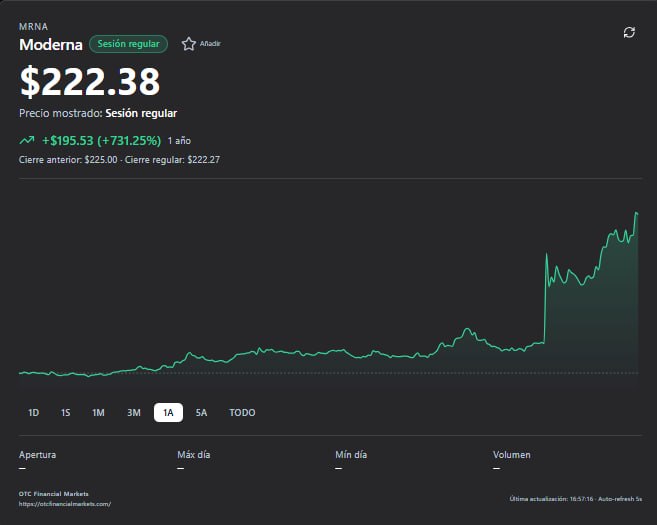
Task: Click the Mín día label
Action: tap(351, 455)
